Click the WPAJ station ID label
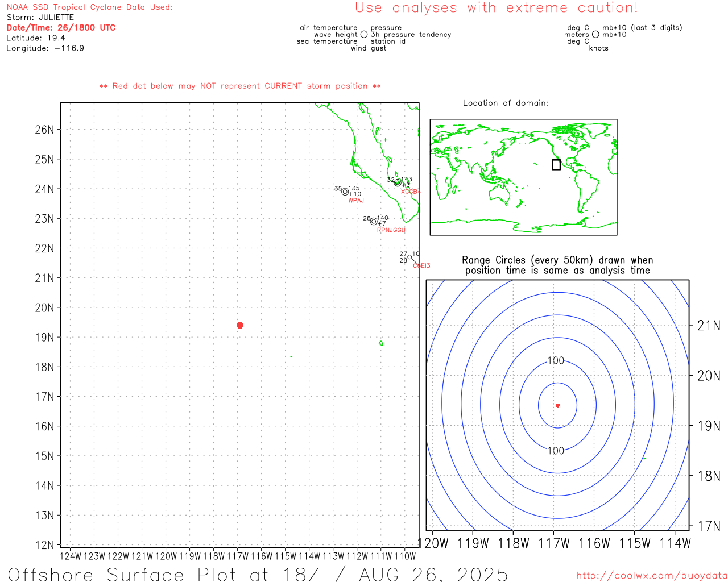 click(x=356, y=201)
